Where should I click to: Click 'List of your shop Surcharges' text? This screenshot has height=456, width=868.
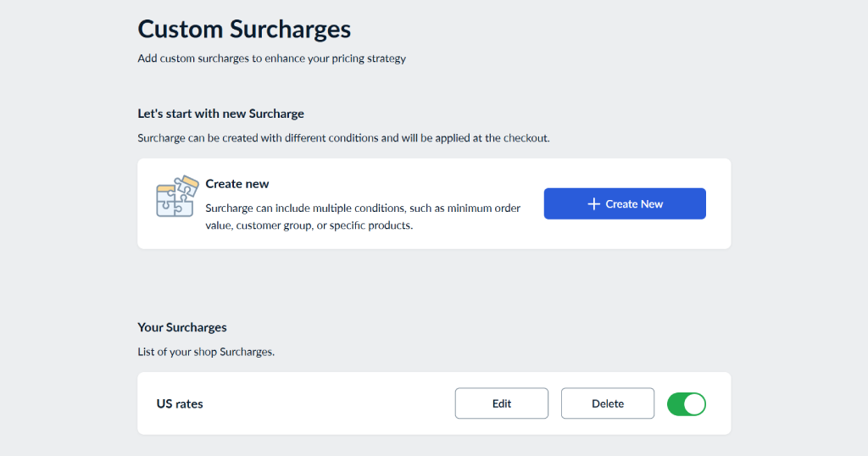coord(206,352)
